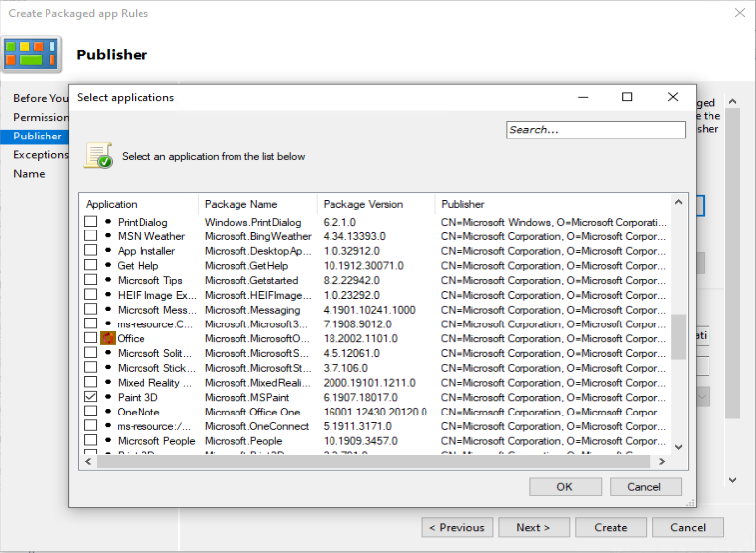The image size is (756, 553).
Task: Click the Create wizard button
Action: coord(611,528)
